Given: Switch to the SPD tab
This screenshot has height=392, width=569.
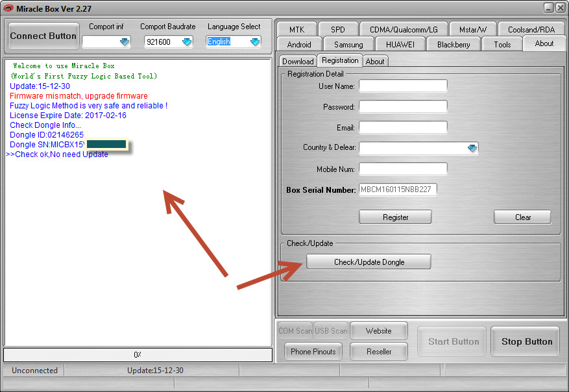Looking at the screenshot, I should coord(338,29).
